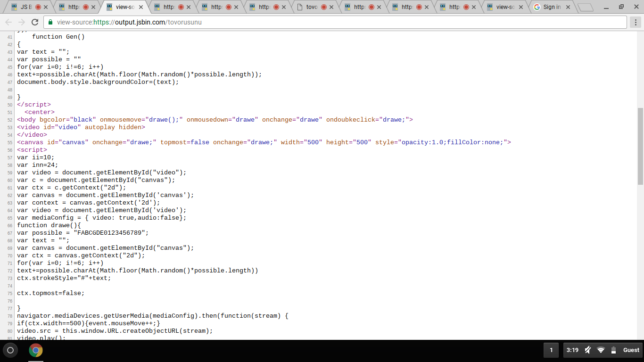Click the 'function drawe(){' line
Image resolution: width=644 pixels, height=362 pixels.
(x=49, y=225)
